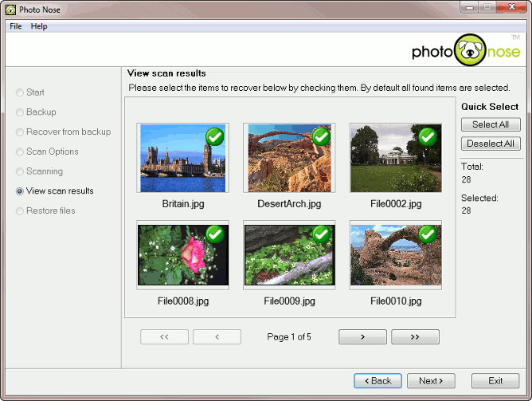
Task: Uncheck the green checkmark on File0009.jpg
Action: click(321, 234)
